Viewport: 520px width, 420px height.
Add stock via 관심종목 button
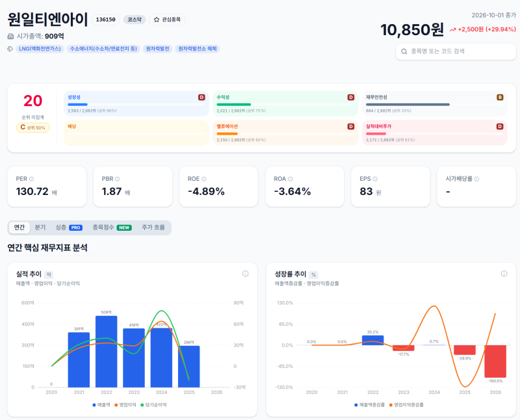[167, 20]
